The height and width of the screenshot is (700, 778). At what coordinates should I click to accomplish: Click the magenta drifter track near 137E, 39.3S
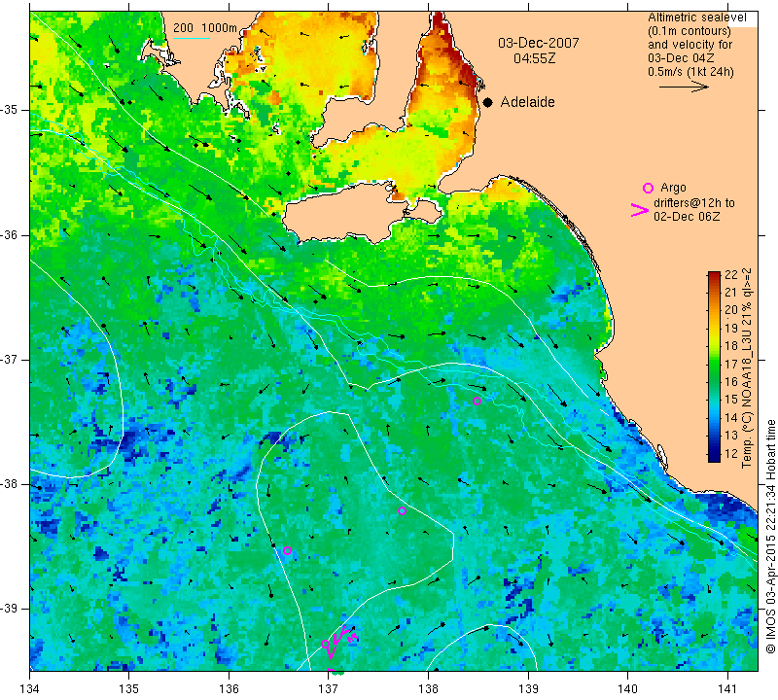(x=341, y=641)
